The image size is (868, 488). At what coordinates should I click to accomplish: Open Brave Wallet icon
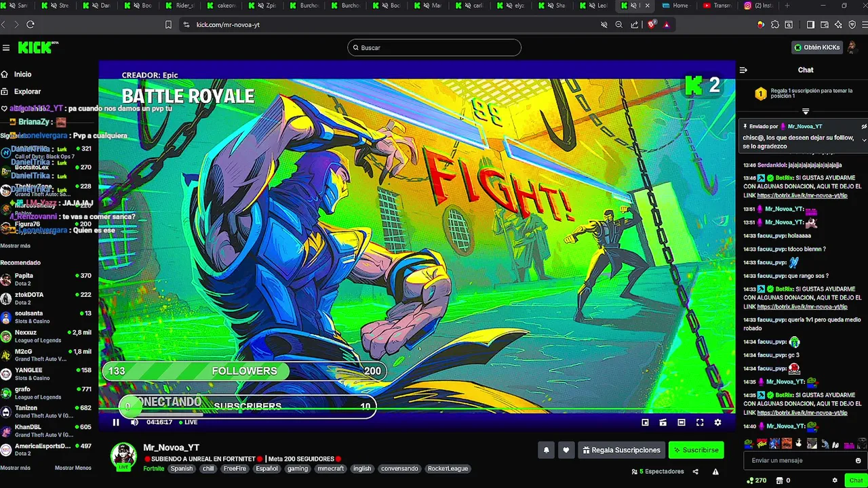click(825, 24)
